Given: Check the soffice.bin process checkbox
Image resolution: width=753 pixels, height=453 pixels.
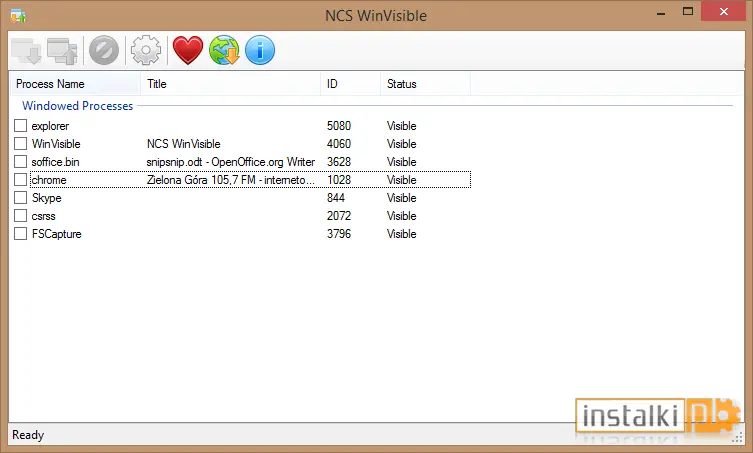Looking at the screenshot, I should tap(20, 161).
